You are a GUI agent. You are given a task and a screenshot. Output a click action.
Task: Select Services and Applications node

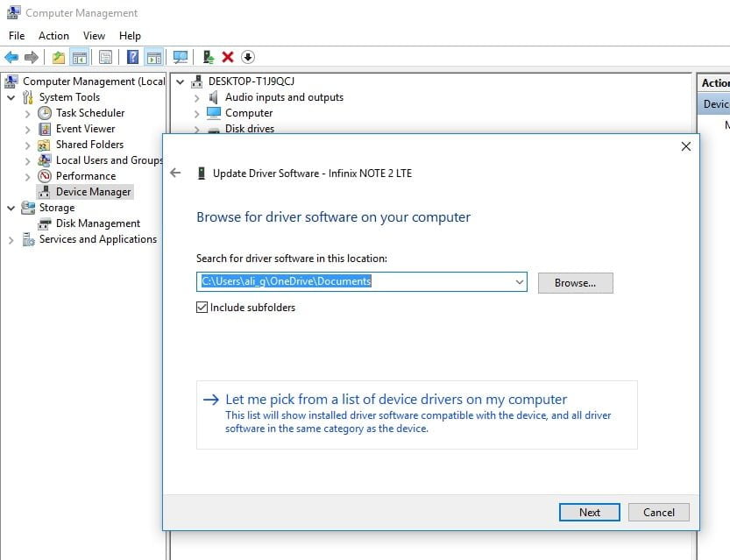[98, 239]
